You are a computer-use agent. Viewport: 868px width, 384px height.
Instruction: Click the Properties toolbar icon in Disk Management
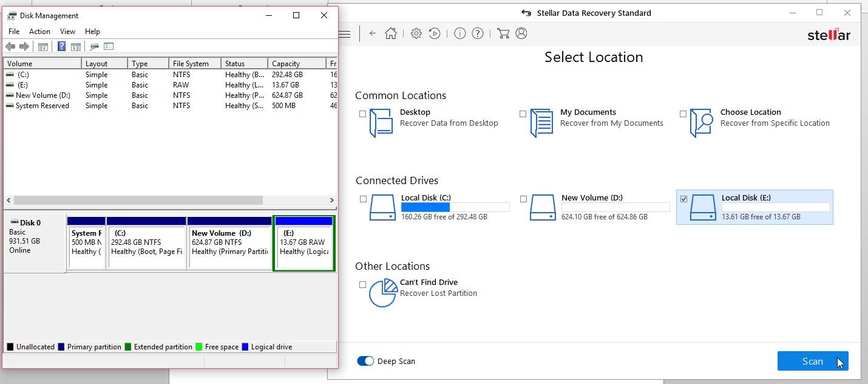click(109, 47)
